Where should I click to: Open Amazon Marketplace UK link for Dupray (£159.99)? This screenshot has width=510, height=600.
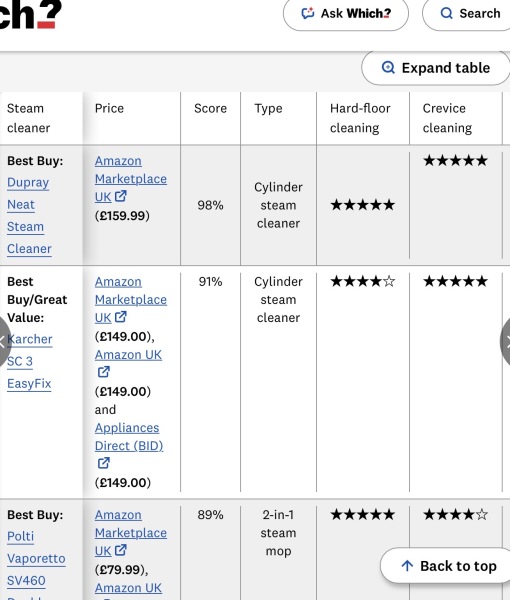(x=130, y=179)
